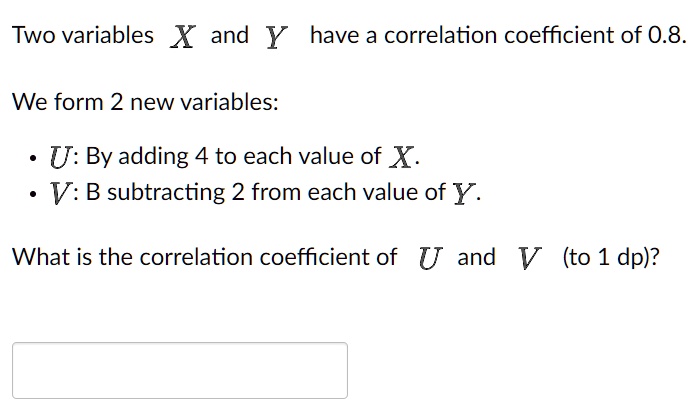Click the Y symbol ending the second bullet
Screen dimensions: 697x417
point(465,193)
